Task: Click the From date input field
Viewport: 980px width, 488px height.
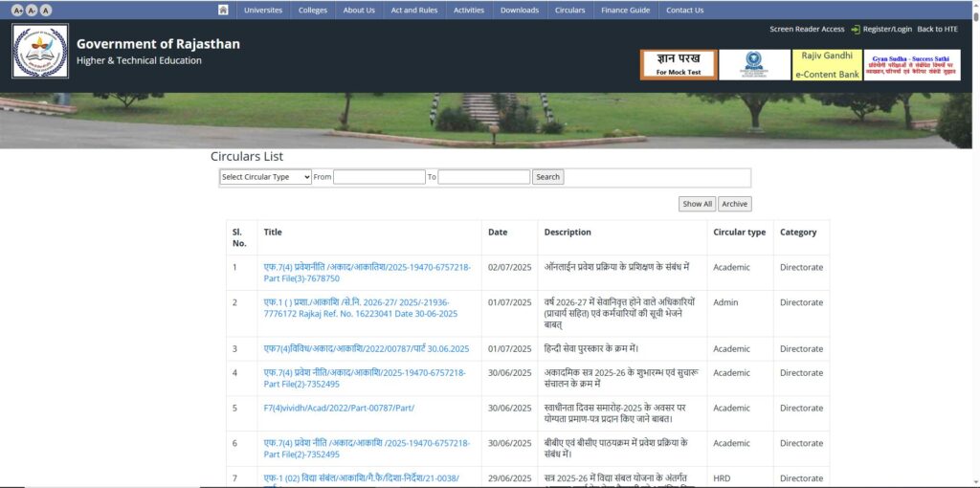Action: [379, 177]
